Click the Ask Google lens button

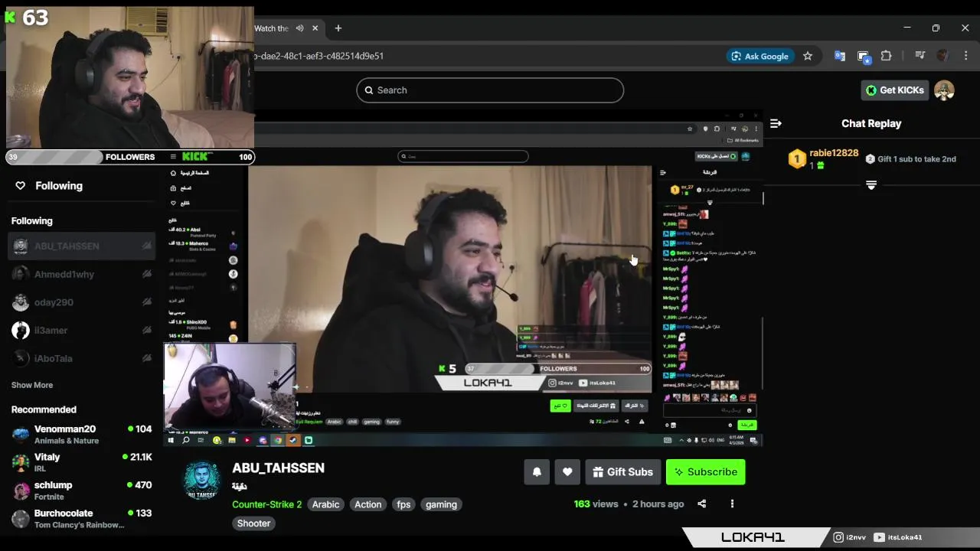[x=759, y=56]
